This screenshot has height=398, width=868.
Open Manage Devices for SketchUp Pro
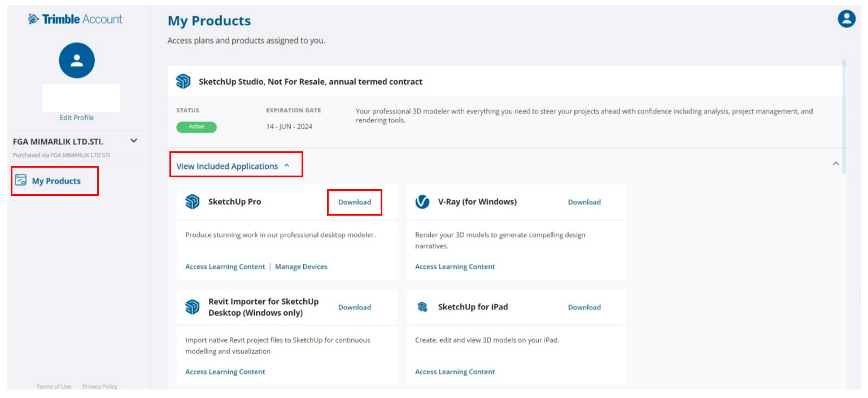click(301, 266)
